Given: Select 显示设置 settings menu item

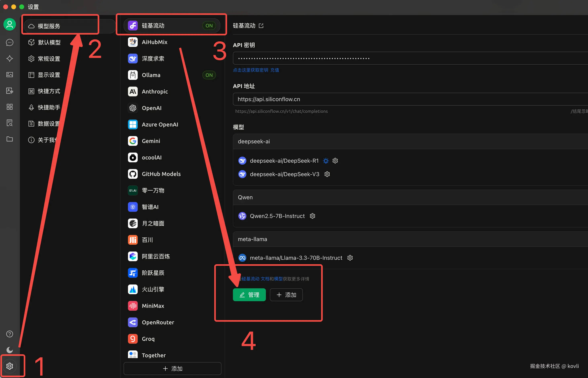Looking at the screenshot, I should [x=49, y=75].
